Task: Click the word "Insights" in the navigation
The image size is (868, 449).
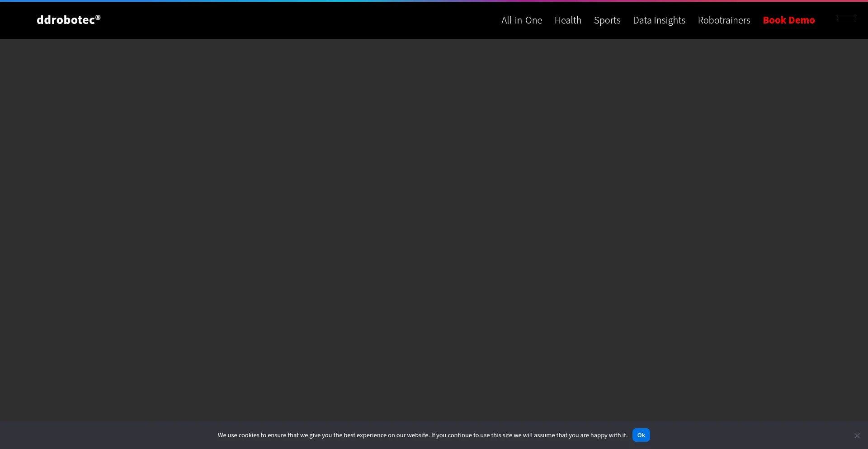Action: 670,20
